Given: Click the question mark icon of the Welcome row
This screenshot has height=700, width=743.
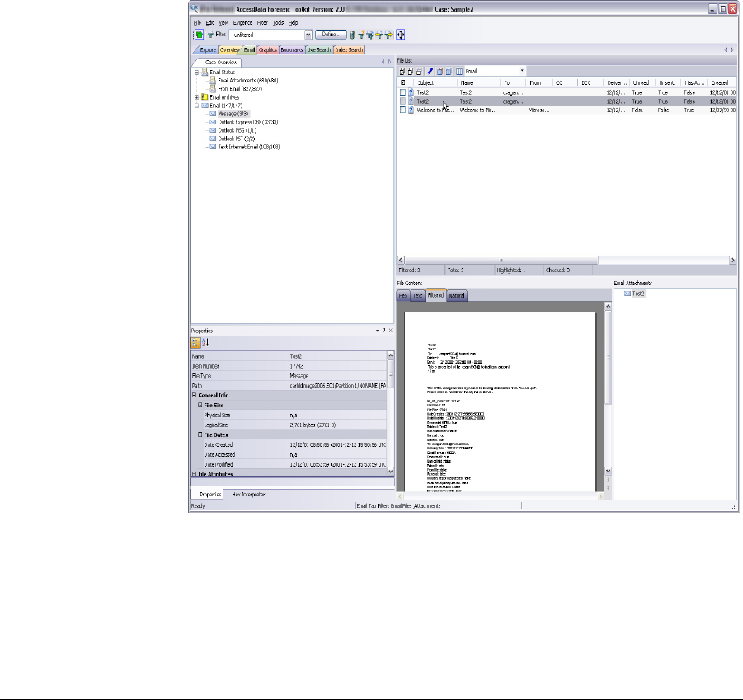Looking at the screenshot, I should pos(411,110).
